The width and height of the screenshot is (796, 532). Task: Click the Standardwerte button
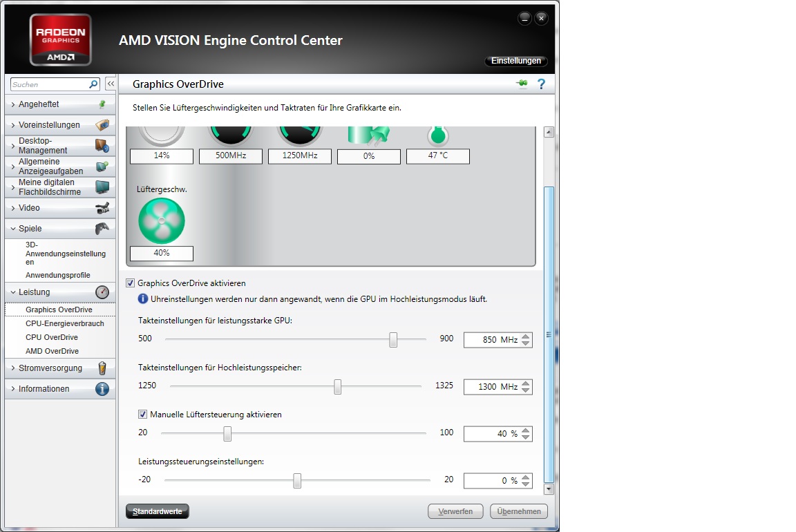pyautogui.click(x=158, y=511)
